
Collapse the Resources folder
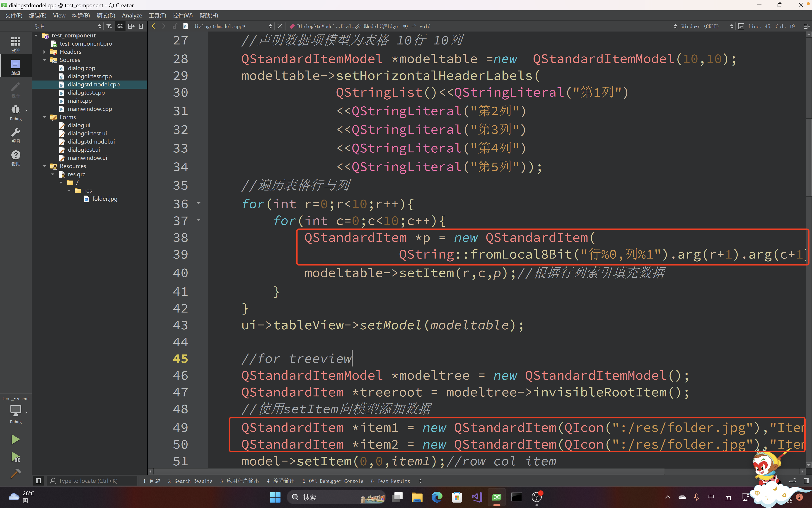tap(44, 166)
